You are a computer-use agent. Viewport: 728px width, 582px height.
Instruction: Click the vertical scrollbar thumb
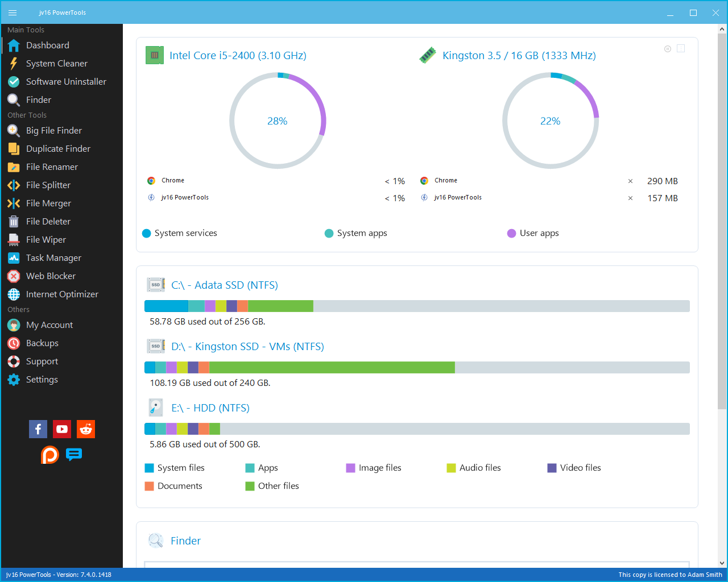(722, 221)
